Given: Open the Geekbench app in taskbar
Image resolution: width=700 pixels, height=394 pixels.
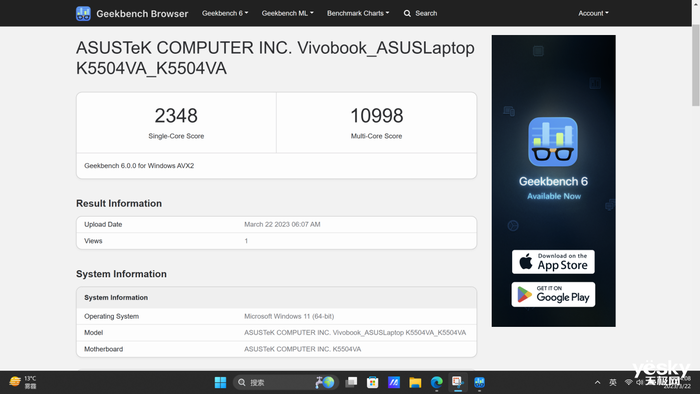Looking at the screenshot, I should point(479,382).
